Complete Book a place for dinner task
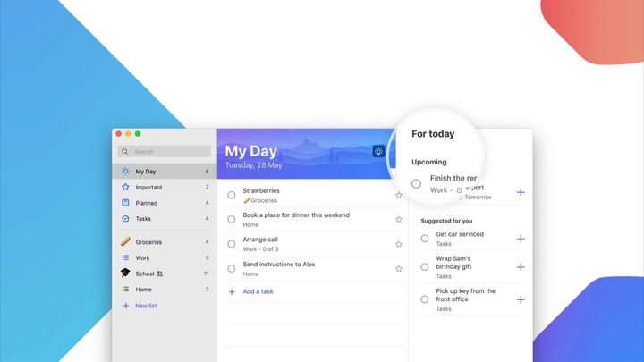 [232, 220]
